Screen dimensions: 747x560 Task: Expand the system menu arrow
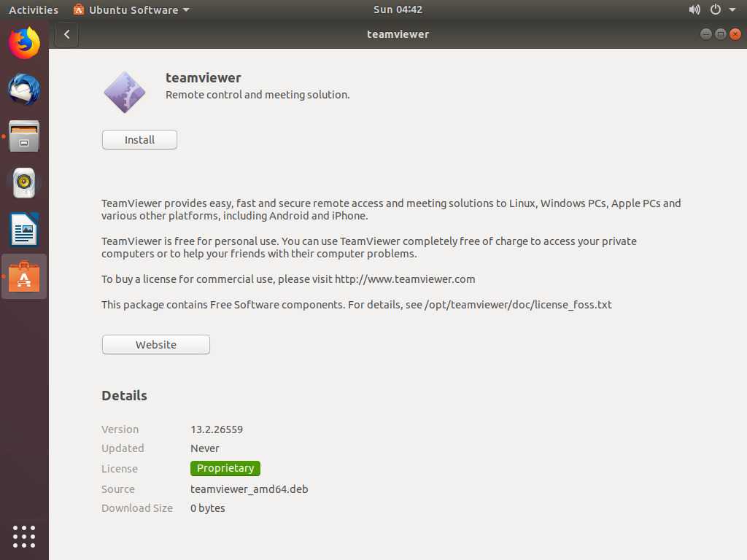[x=732, y=10]
